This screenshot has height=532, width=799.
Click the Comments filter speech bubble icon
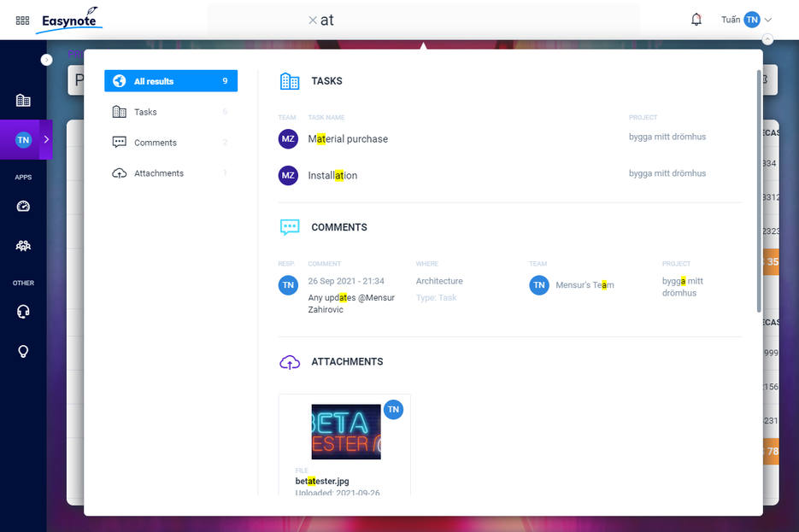[120, 142]
